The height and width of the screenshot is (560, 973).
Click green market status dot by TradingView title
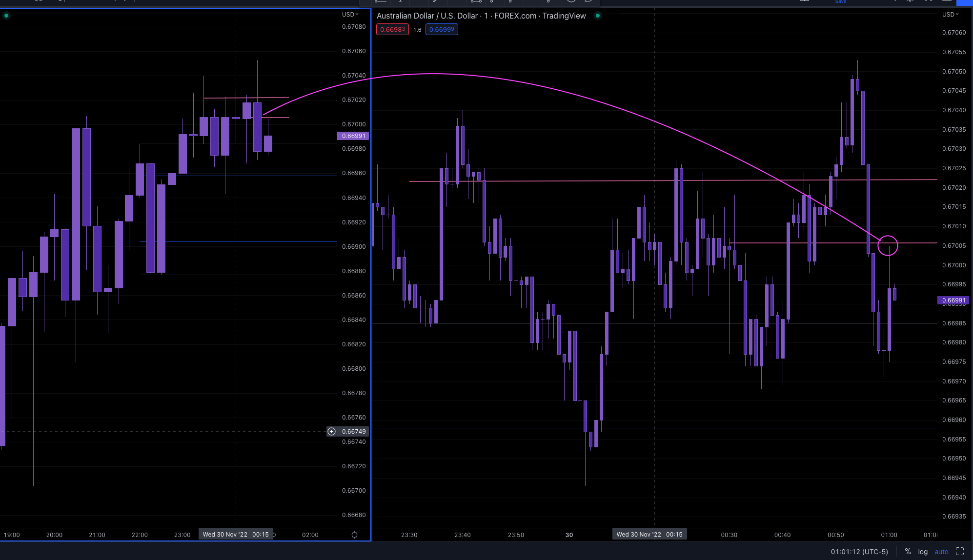[x=597, y=16]
